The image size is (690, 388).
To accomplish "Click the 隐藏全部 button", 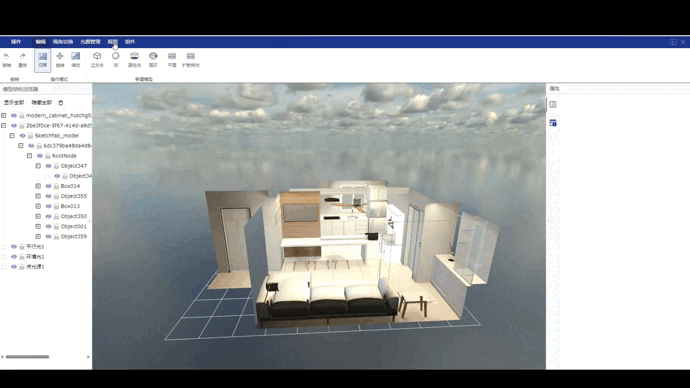I will 42,102.
